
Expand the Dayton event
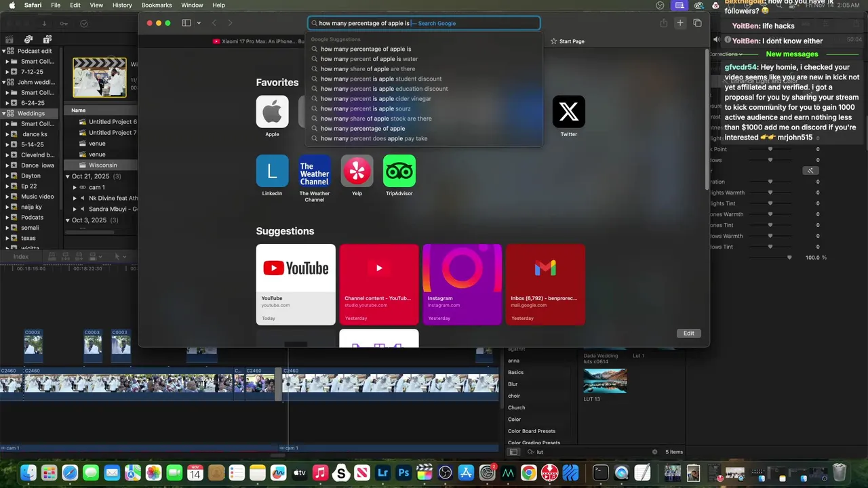[x=7, y=176]
